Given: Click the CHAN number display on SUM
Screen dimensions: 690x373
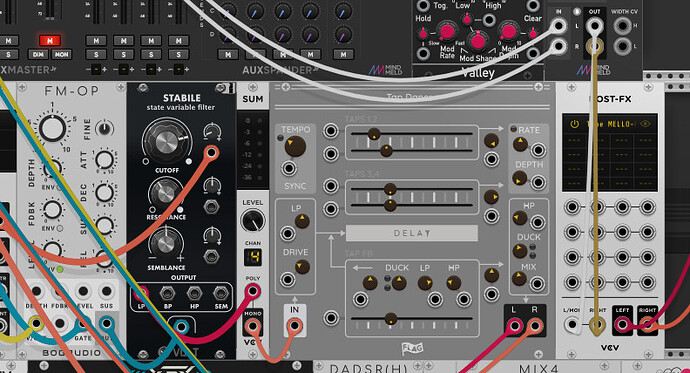Looking at the screenshot, I should [253, 256].
